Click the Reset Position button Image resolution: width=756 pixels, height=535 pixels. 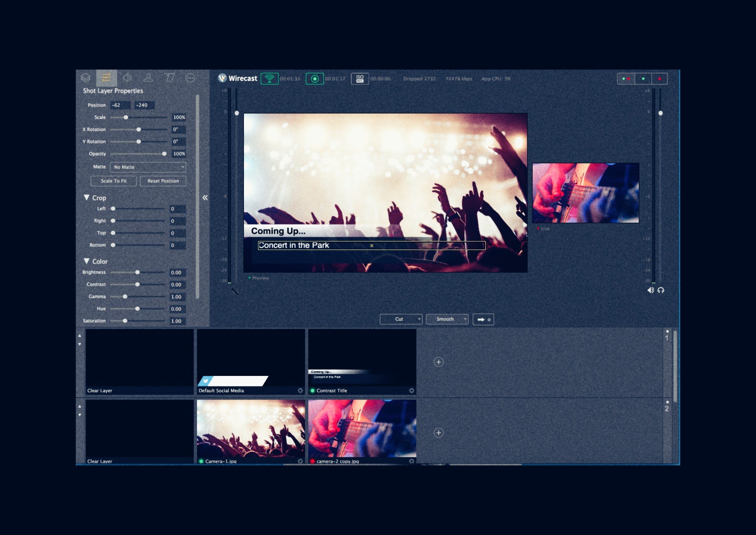(x=163, y=181)
